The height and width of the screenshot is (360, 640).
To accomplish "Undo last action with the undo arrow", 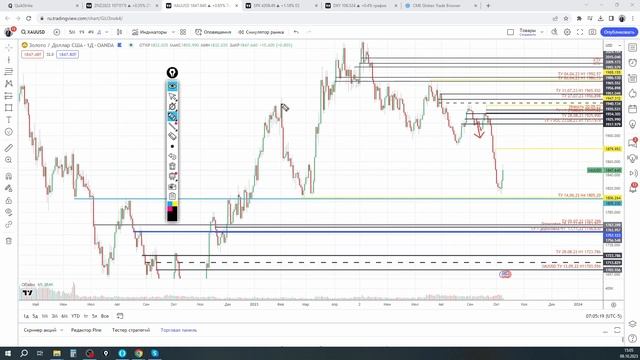I will [296, 32].
